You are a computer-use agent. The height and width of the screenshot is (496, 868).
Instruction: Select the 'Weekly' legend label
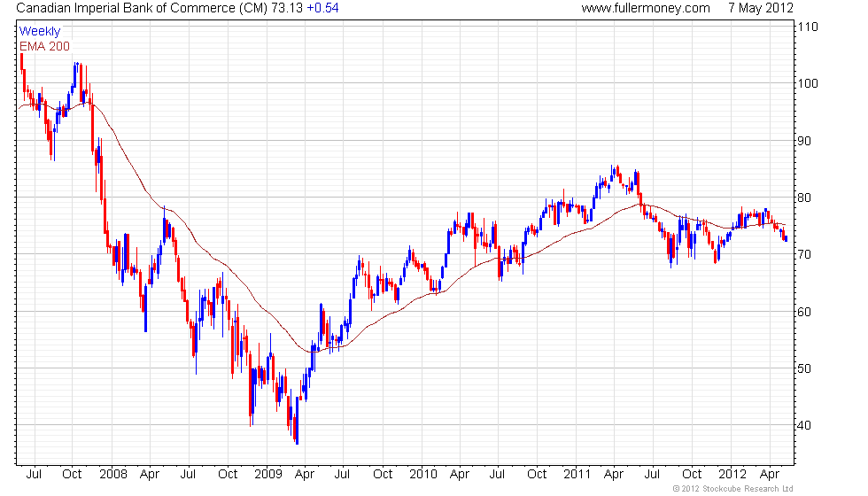point(39,31)
